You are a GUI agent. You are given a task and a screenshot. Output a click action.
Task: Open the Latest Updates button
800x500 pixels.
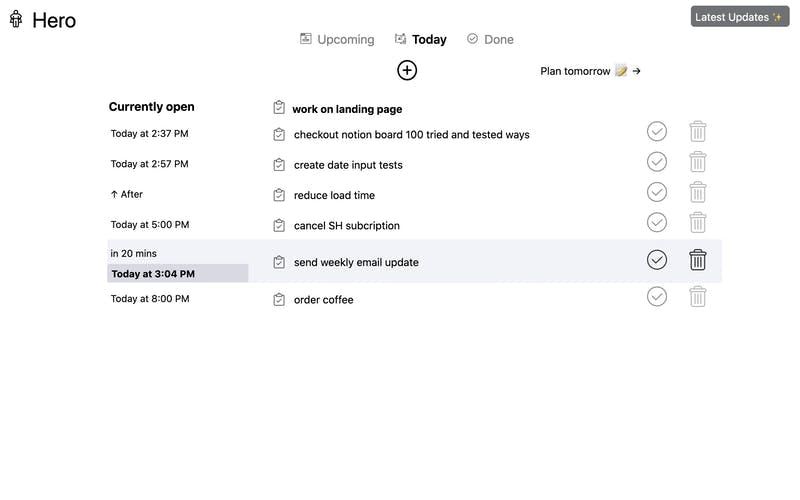click(740, 17)
